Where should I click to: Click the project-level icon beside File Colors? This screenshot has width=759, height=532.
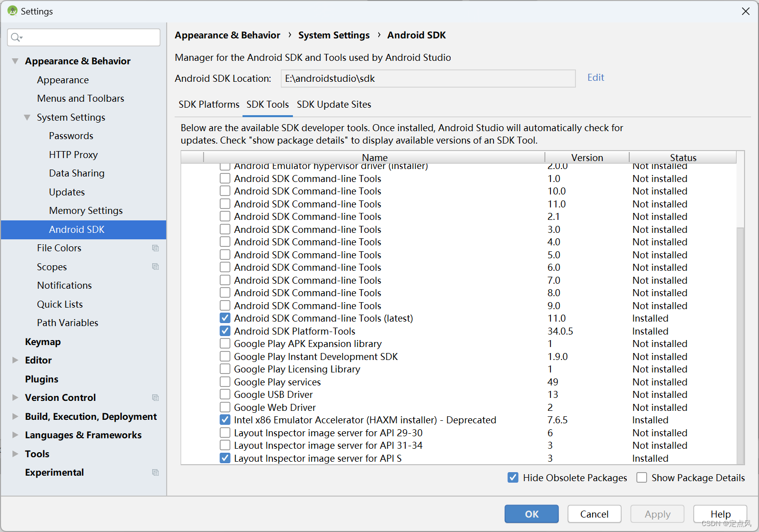pos(156,248)
